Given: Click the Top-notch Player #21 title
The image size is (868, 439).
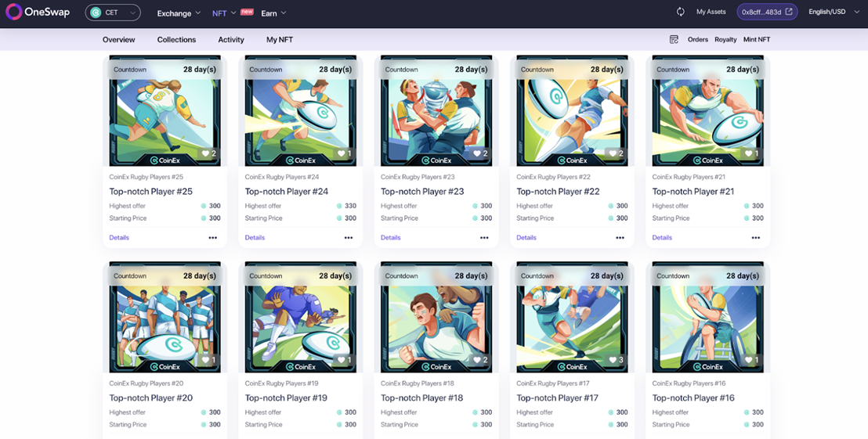Looking at the screenshot, I should point(693,191).
